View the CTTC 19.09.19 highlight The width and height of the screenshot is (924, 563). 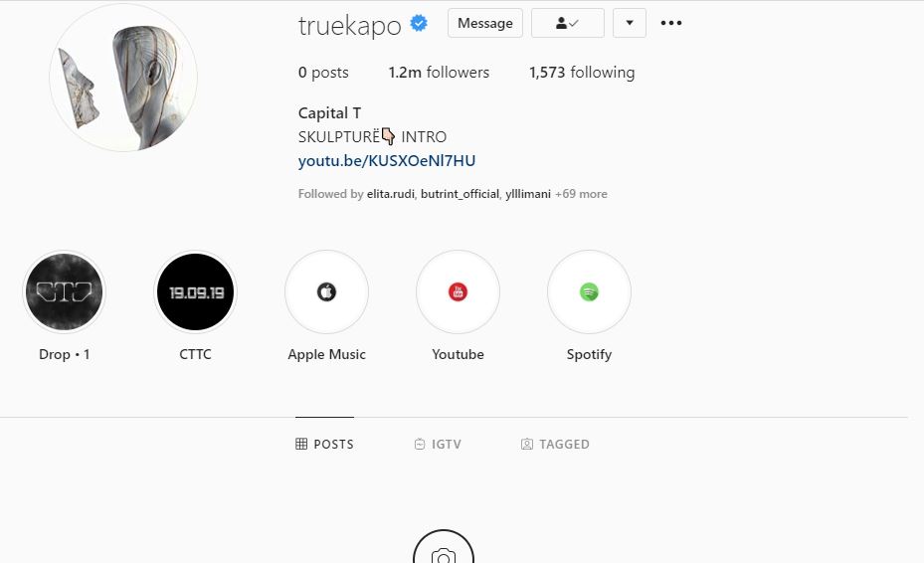pos(195,291)
